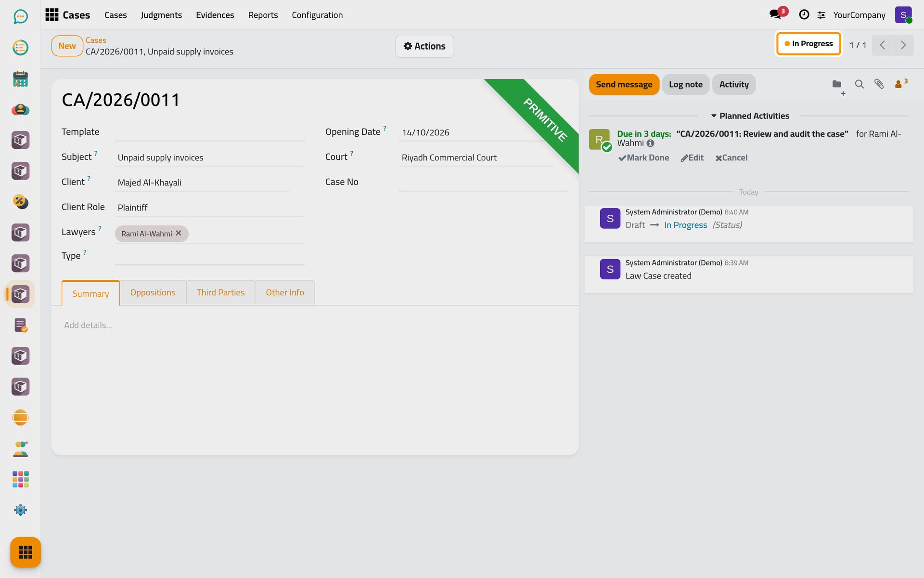Switch to the Oppositions tab

pos(153,292)
